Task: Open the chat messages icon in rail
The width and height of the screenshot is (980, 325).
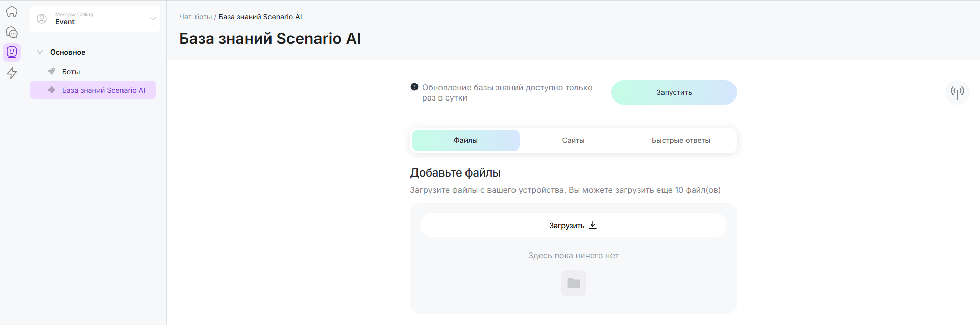Action: click(12, 32)
